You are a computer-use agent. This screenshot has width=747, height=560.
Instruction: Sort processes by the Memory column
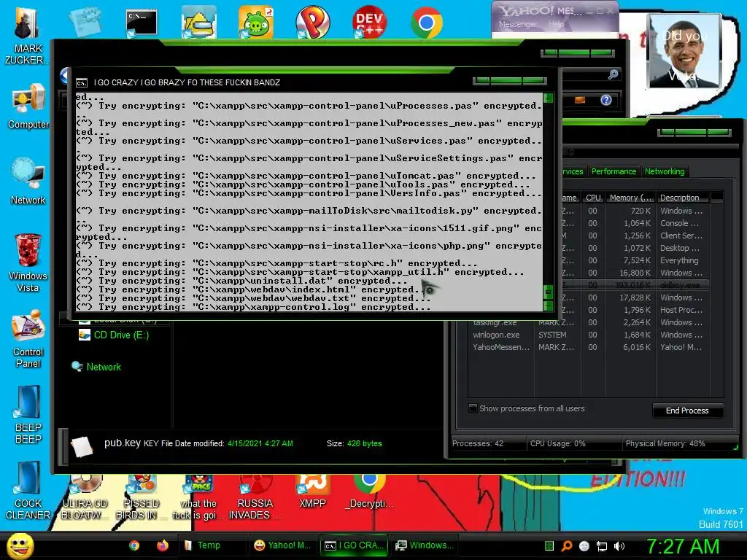pos(630,198)
